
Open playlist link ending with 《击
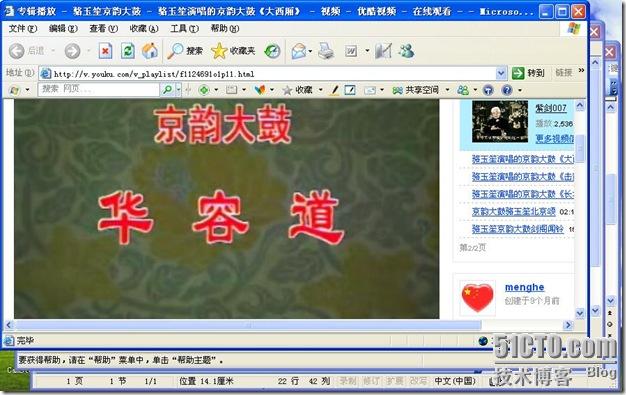[523, 177]
